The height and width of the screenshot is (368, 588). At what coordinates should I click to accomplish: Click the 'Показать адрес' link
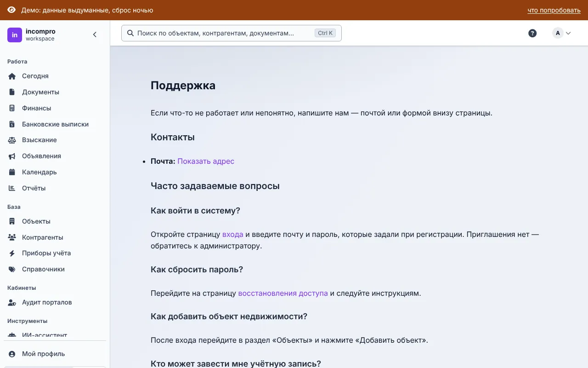tap(206, 161)
